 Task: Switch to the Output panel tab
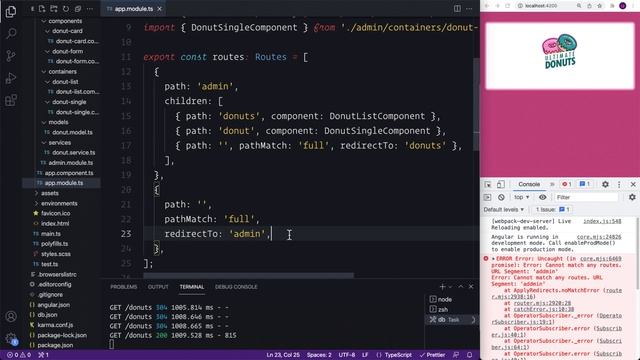[x=158, y=287]
